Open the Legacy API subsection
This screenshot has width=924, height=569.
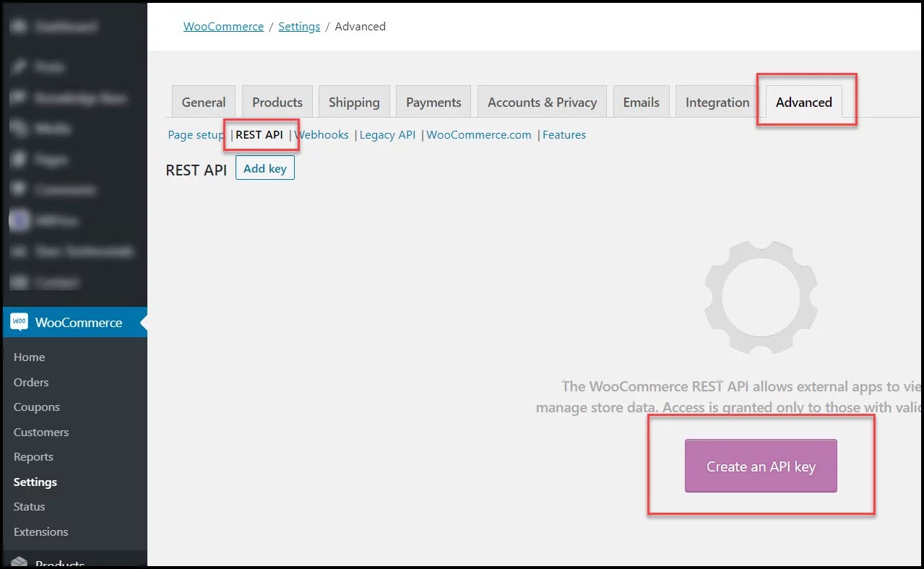click(x=387, y=135)
